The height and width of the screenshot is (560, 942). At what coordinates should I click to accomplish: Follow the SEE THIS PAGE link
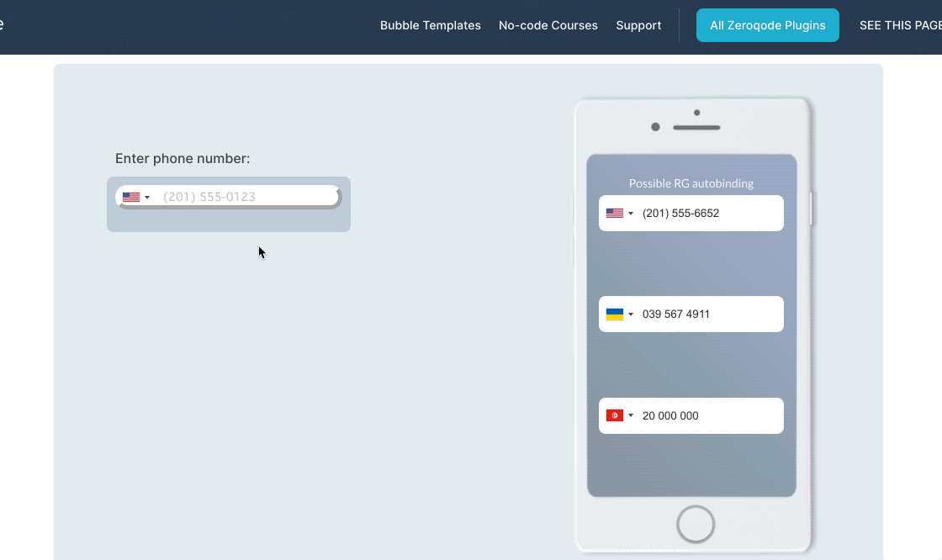[x=900, y=25]
